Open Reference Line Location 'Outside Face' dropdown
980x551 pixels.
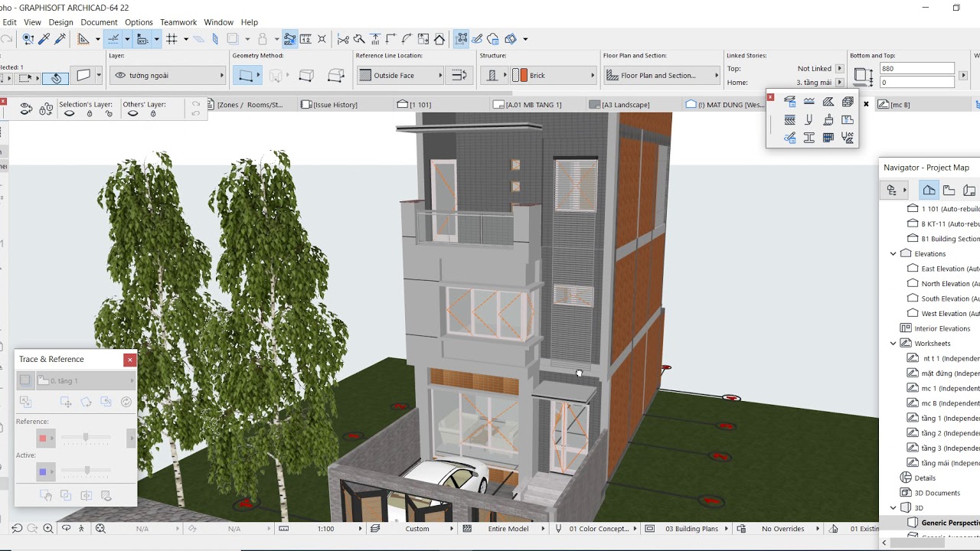(400, 75)
